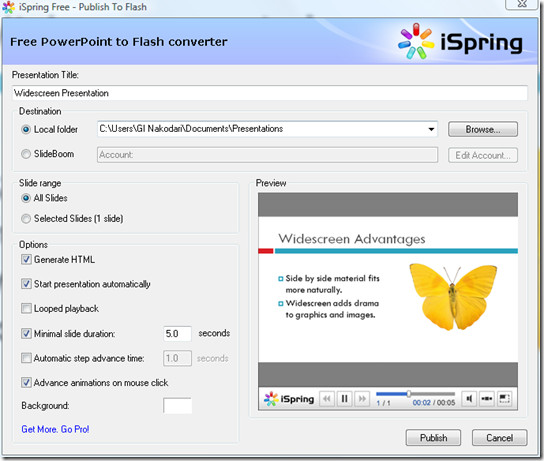This screenshot has height=461, width=544.
Task: Click the iSpring icon in the title bar
Action: pos(8,7)
